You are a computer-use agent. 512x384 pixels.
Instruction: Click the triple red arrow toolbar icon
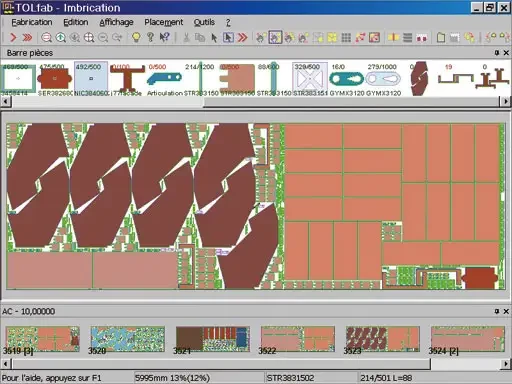[27, 37]
